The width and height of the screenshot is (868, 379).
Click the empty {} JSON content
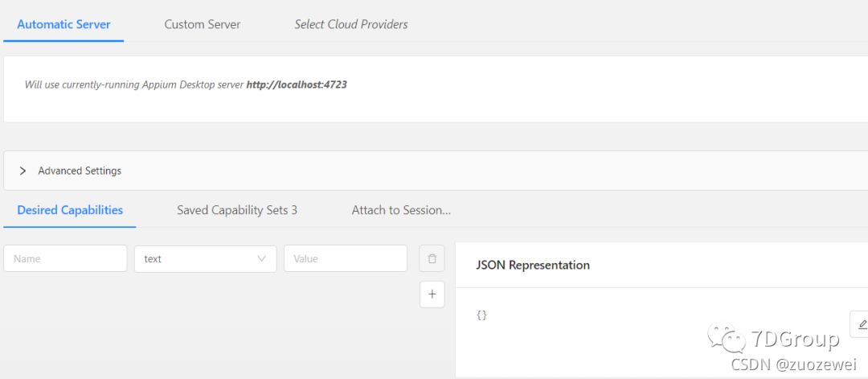click(481, 315)
